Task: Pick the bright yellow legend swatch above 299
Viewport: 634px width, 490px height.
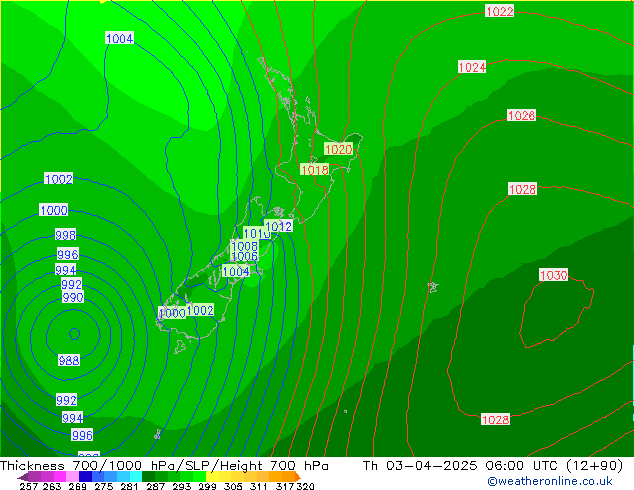Action: coord(212,476)
